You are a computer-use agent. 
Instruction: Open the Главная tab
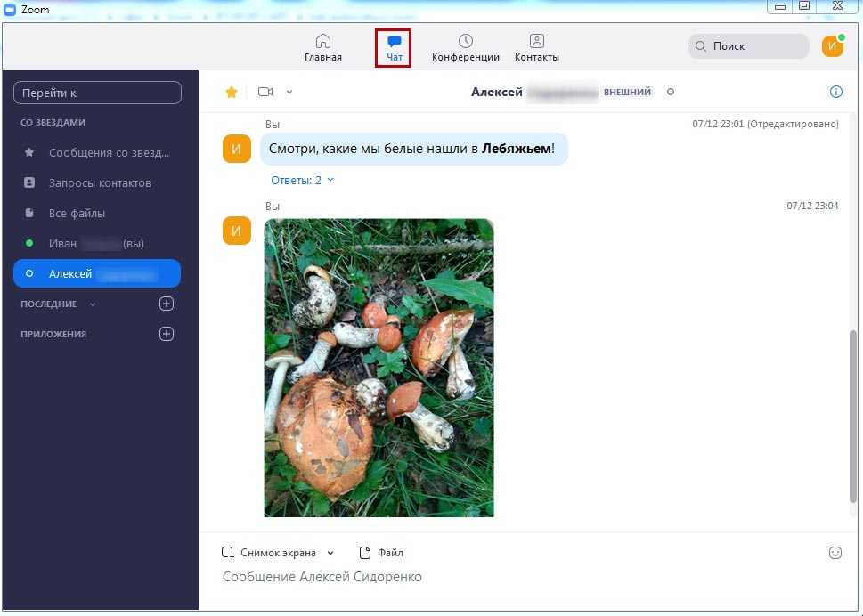click(x=322, y=48)
